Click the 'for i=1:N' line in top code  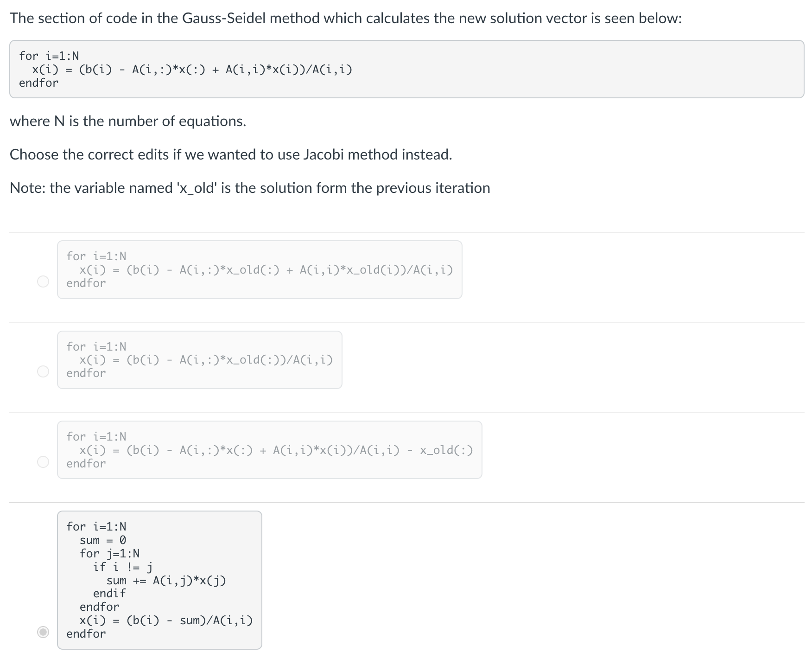tap(48, 57)
